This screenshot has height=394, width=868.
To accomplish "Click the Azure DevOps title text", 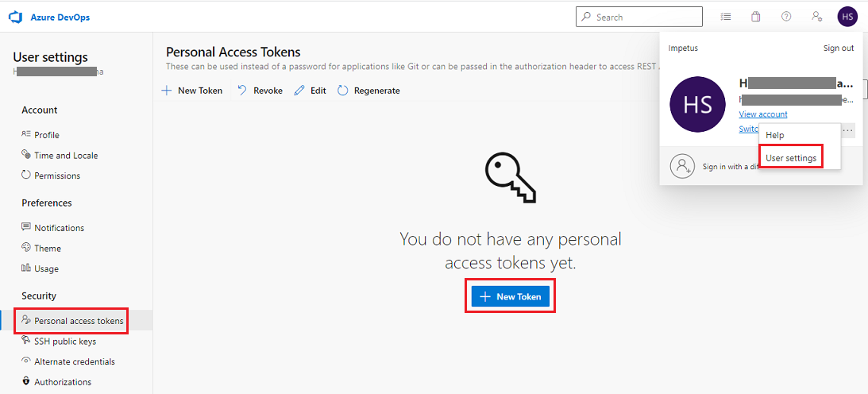I will pyautogui.click(x=60, y=17).
